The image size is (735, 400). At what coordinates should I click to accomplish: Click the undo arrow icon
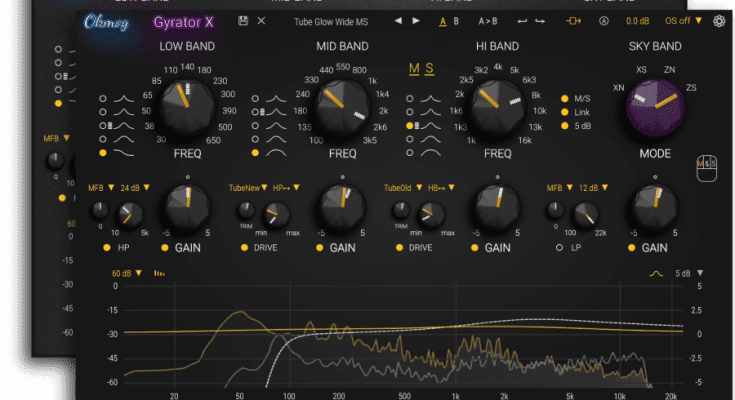(522, 20)
